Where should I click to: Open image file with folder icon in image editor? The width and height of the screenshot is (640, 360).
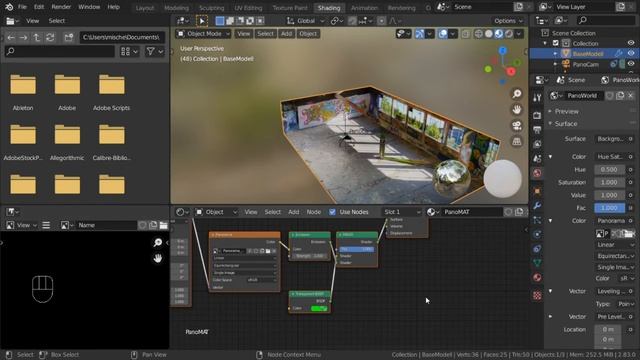coord(164,225)
